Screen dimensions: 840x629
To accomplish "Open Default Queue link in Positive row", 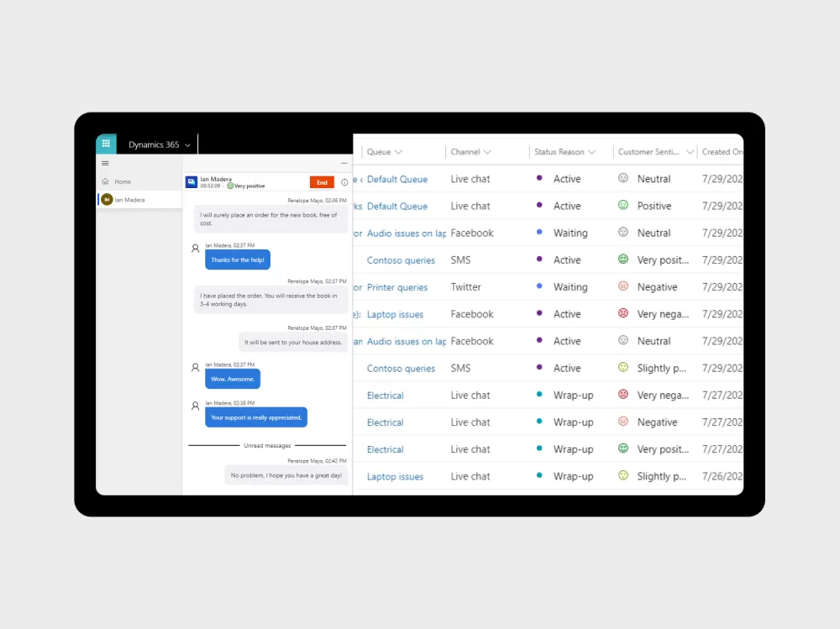I will pos(397,207).
